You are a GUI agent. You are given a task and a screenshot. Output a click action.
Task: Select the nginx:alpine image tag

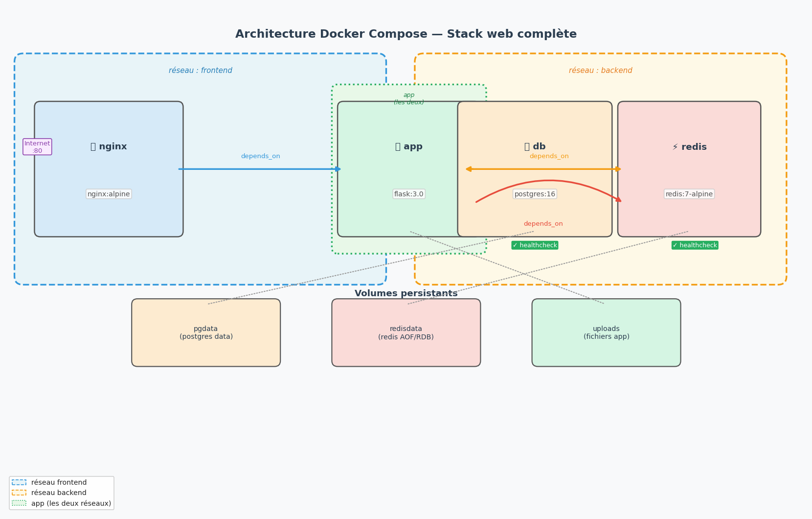coord(109,194)
